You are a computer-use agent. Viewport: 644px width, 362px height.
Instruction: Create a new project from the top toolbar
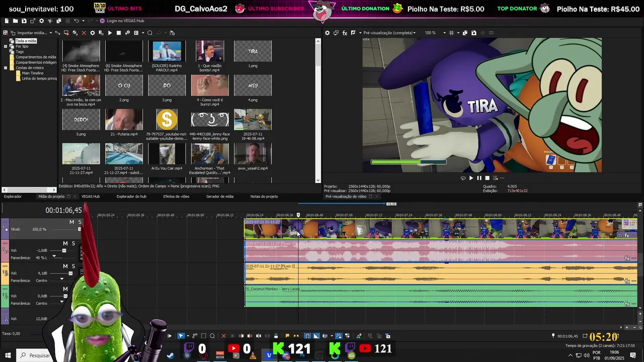(x=7, y=21)
